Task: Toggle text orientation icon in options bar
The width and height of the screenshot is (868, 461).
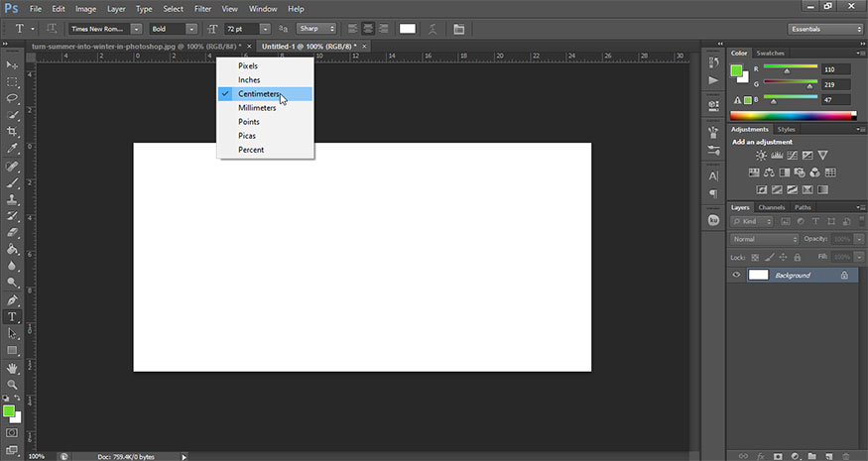Action: (52, 29)
